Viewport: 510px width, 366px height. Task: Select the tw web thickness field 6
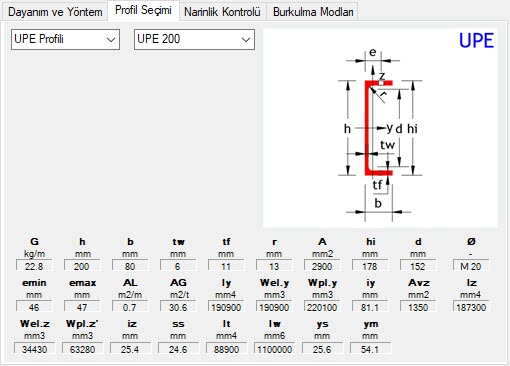(x=178, y=266)
